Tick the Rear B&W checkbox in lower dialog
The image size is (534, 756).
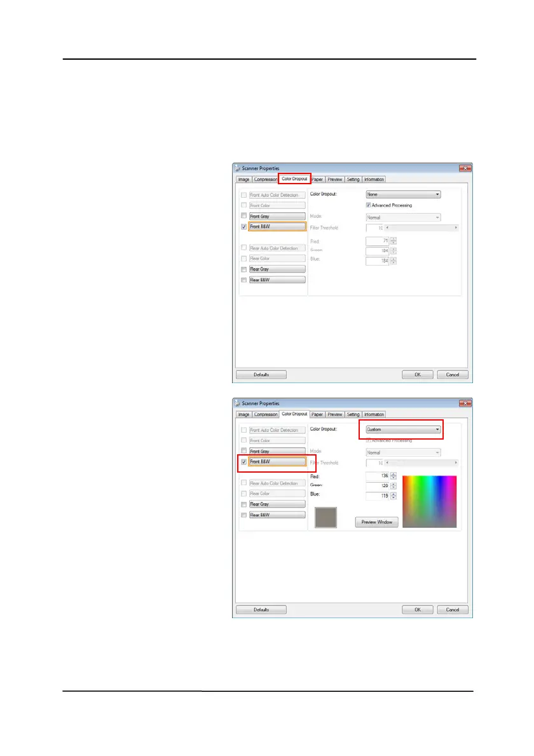[x=243, y=515]
